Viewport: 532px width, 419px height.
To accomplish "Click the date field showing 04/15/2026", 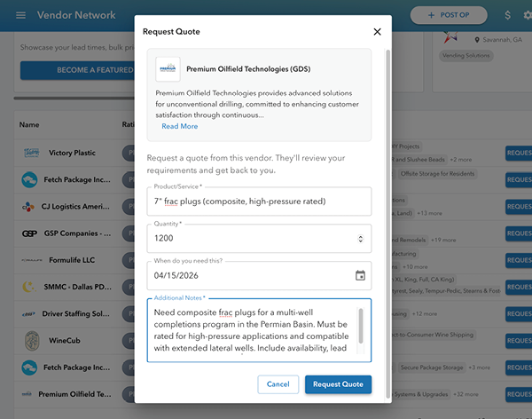I will coord(259,275).
